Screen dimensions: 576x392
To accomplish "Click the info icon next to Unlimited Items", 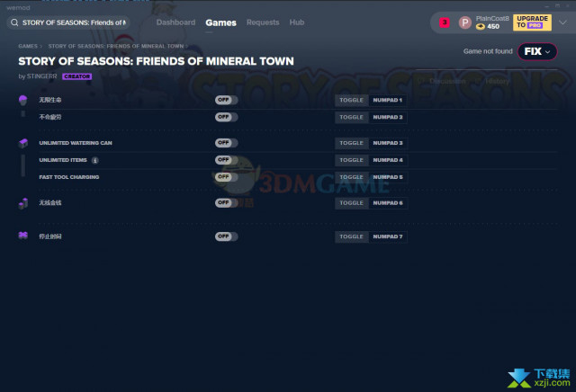I will 94,160.
